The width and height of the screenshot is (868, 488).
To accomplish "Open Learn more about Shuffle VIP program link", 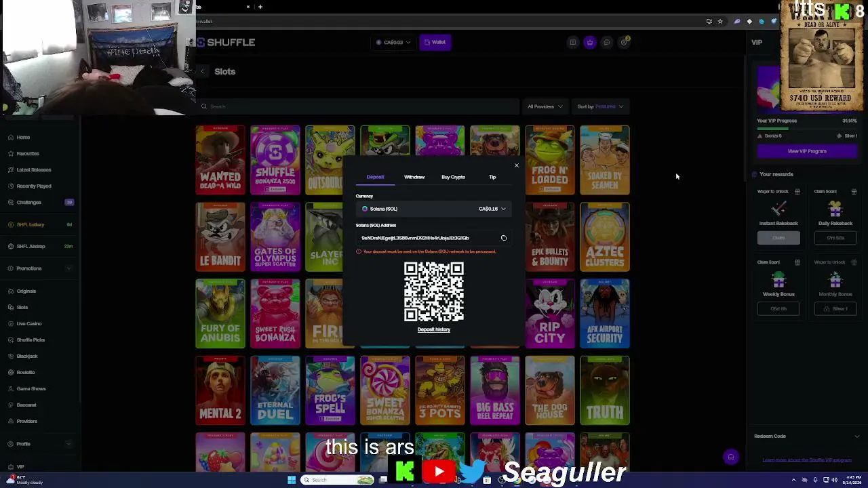I will pos(807,460).
